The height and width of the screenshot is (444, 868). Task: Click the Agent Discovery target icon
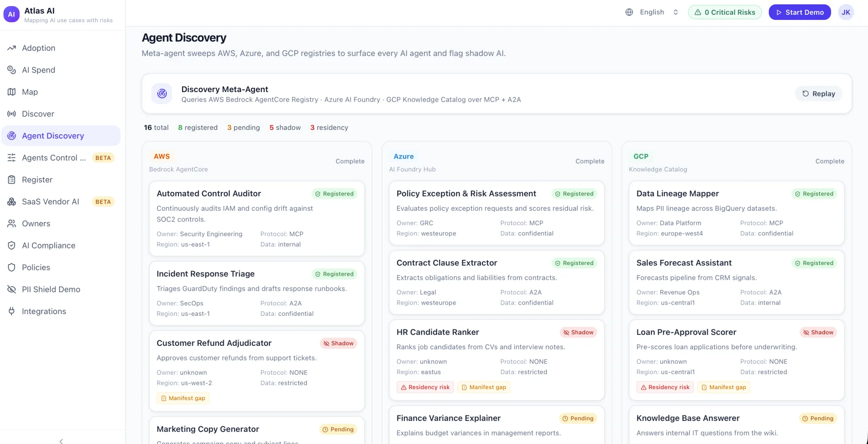click(x=12, y=136)
